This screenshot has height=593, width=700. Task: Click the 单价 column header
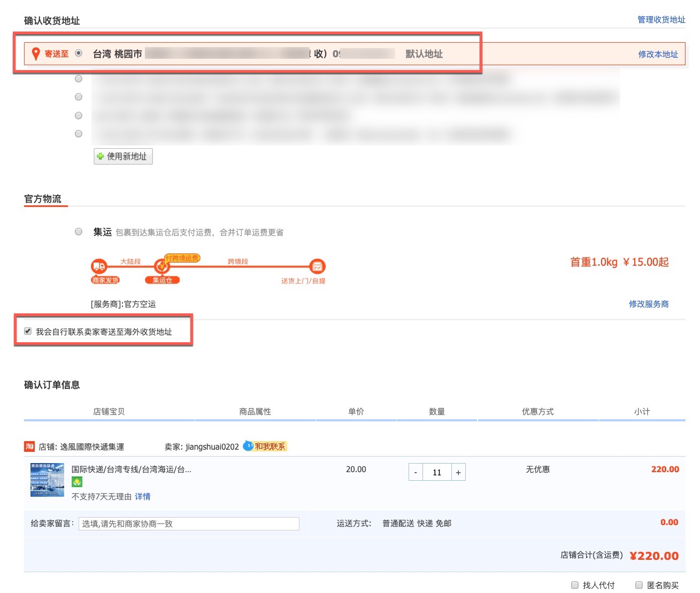356,412
